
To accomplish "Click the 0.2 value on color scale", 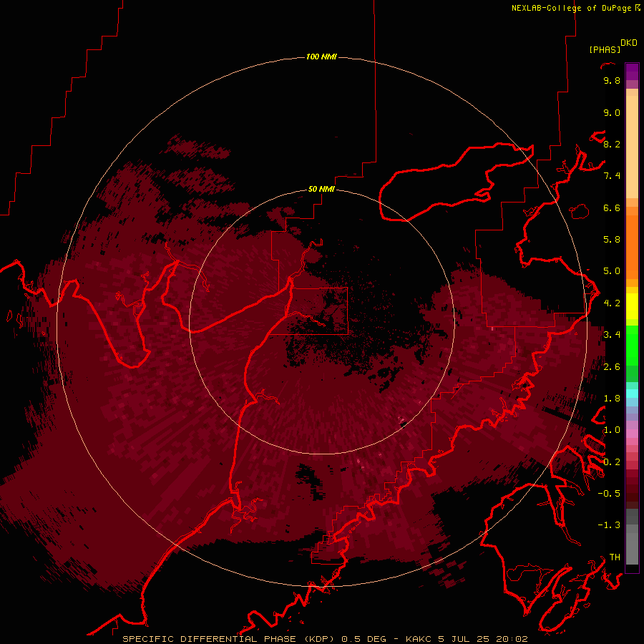I will [x=612, y=462].
